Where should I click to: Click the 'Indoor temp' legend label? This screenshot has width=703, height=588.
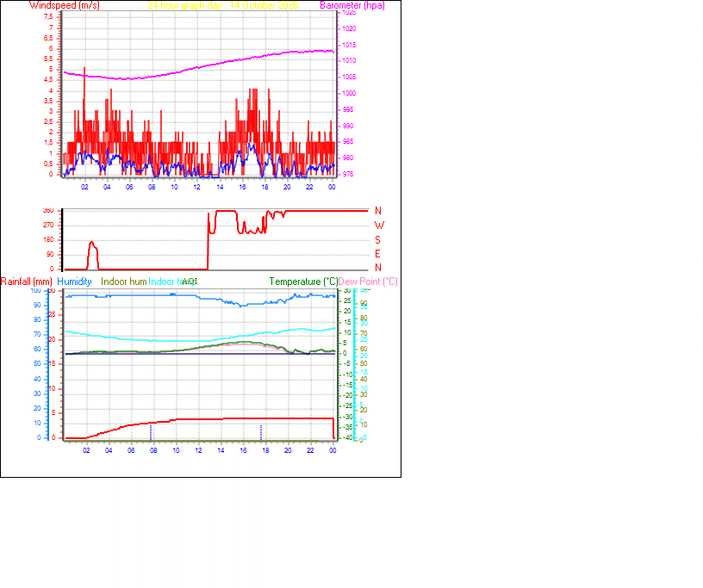(171, 282)
